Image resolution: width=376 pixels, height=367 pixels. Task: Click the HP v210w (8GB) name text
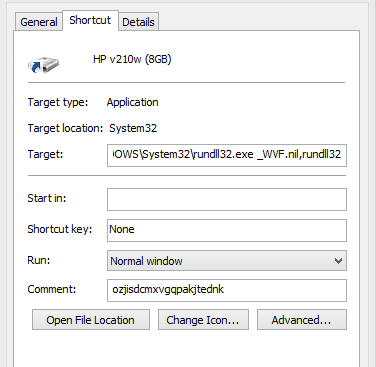pyautogui.click(x=132, y=59)
